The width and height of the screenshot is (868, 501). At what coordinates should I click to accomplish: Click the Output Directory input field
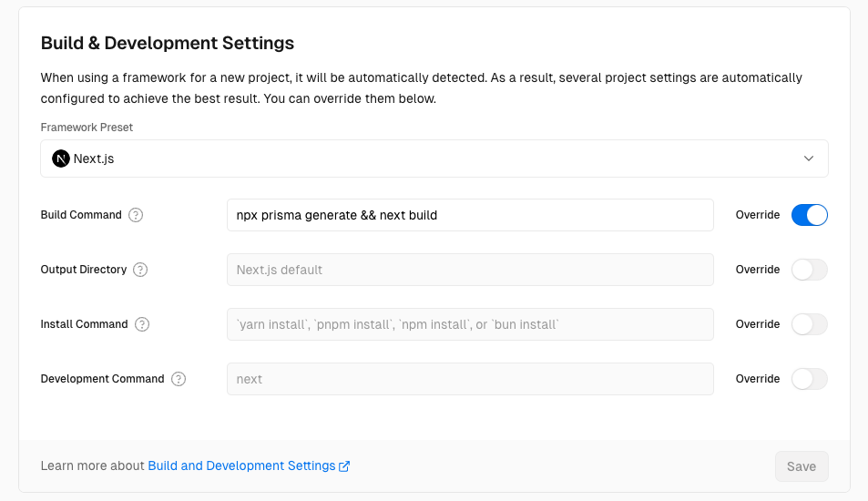[x=470, y=270]
